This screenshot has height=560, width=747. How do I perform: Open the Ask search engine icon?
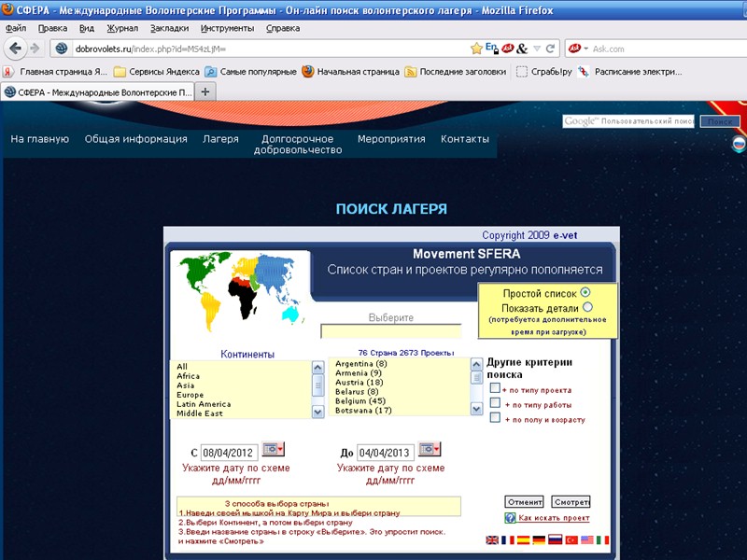[x=574, y=49]
